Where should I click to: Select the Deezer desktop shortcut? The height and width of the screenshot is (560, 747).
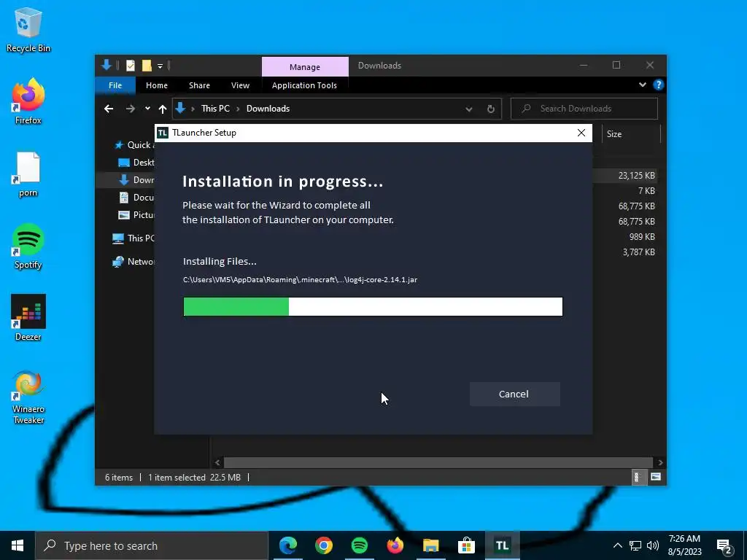pos(28,318)
